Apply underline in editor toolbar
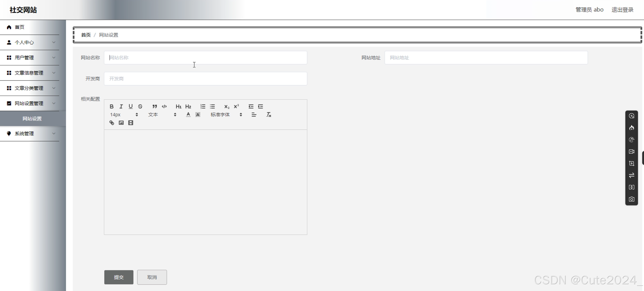 (x=130, y=106)
